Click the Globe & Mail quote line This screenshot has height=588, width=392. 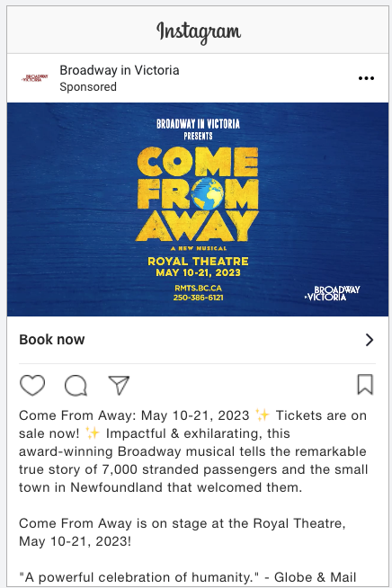(x=187, y=577)
